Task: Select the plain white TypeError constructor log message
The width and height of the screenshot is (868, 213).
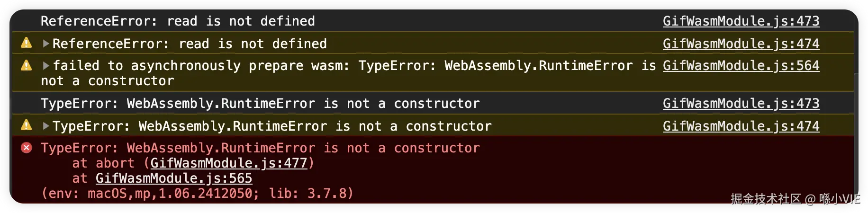Action: click(x=260, y=103)
